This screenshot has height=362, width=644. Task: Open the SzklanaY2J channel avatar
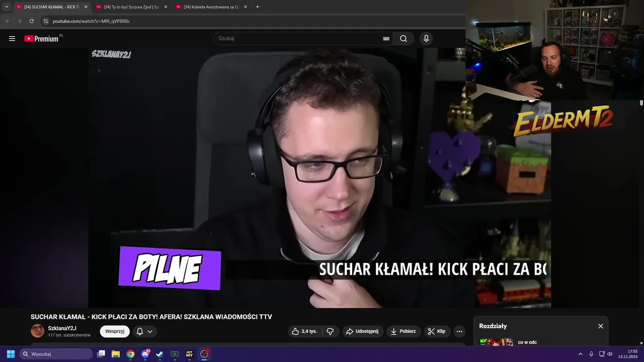click(37, 331)
